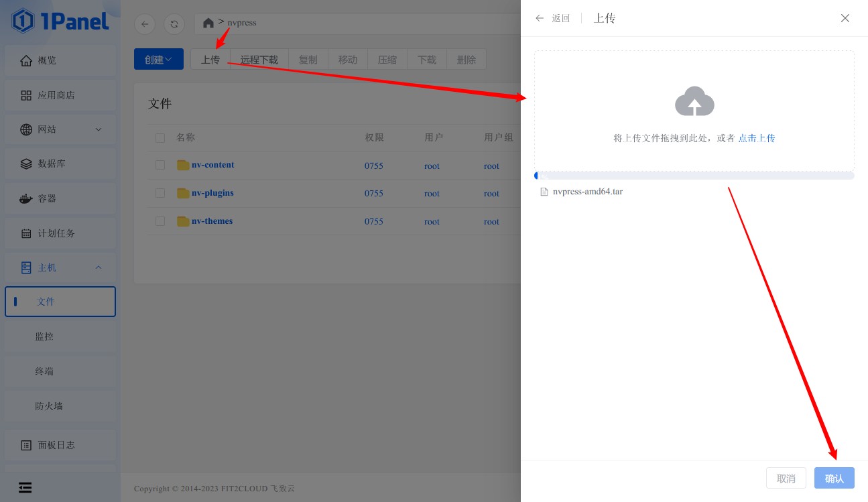Open the 文件 sidebar menu item
Image resolution: width=868 pixels, height=502 pixels.
pos(60,302)
